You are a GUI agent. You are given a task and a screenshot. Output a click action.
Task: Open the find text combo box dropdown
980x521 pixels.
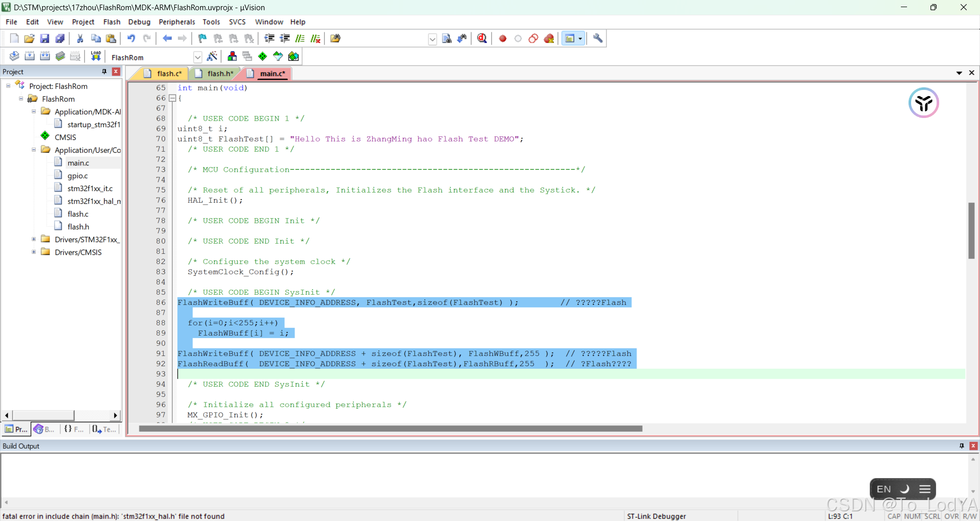click(x=432, y=39)
